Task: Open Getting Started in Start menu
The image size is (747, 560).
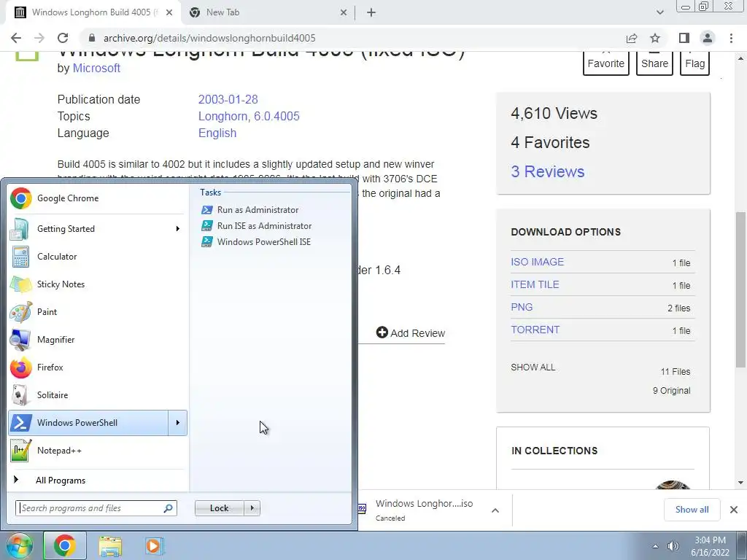Action: point(97,229)
